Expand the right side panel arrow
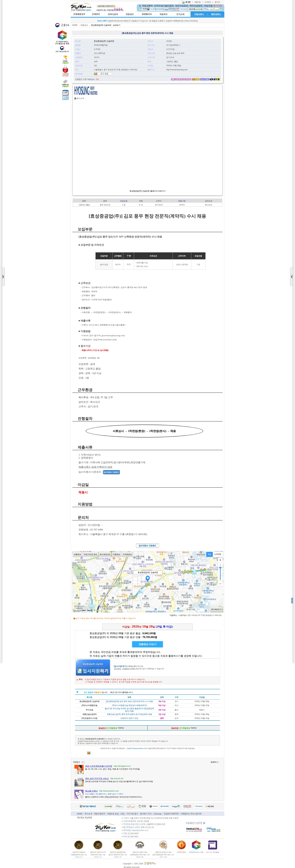 coord(292,277)
